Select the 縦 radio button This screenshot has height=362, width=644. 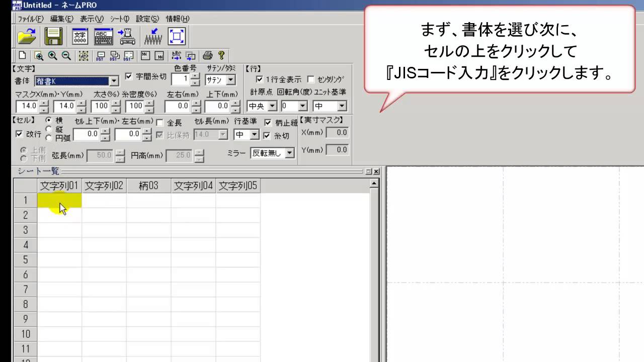click(x=49, y=129)
